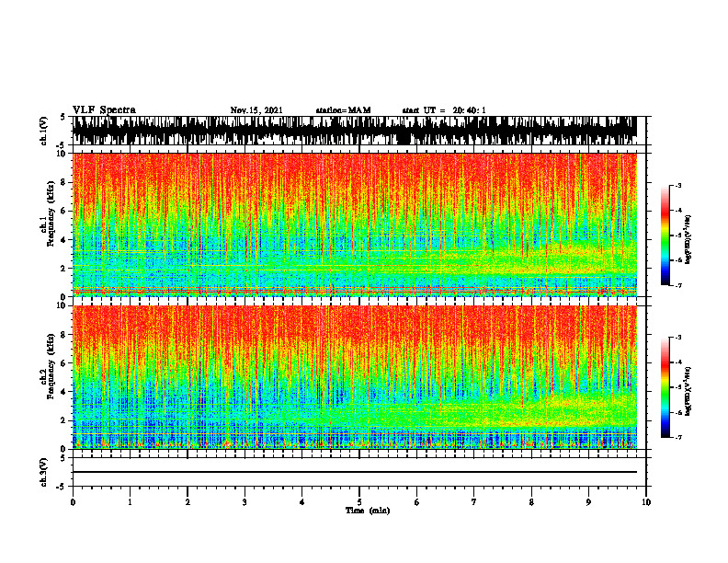Click the "VLF Spectra" plot title

point(104,110)
